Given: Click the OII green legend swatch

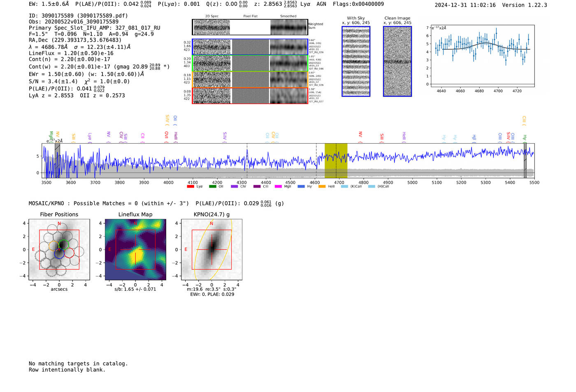Looking at the screenshot, I should pyautogui.click(x=212, y=187).
